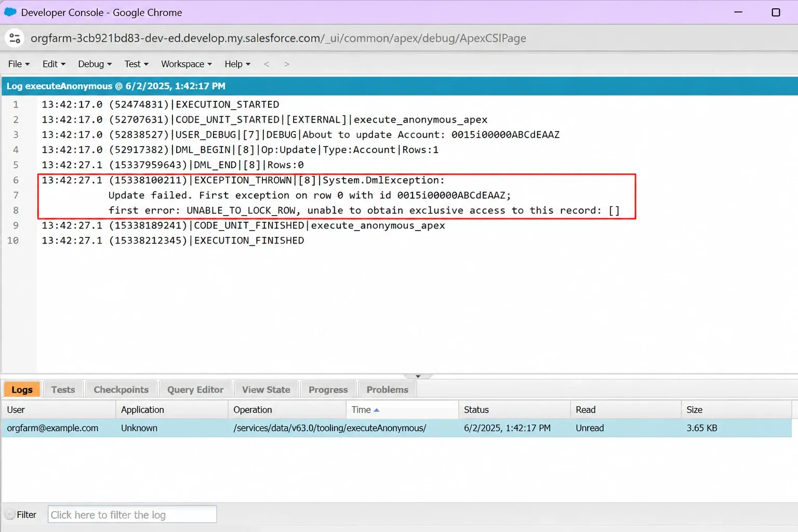Viewport: 798px width, 532px height.
Task: Switch to the Problems tab
Action: [387, 390]
